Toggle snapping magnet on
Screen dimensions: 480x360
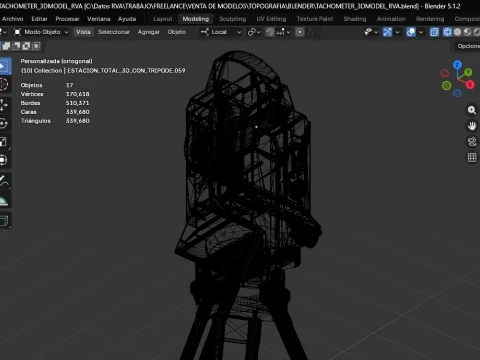pyautogui.click(x=270, y=32)
